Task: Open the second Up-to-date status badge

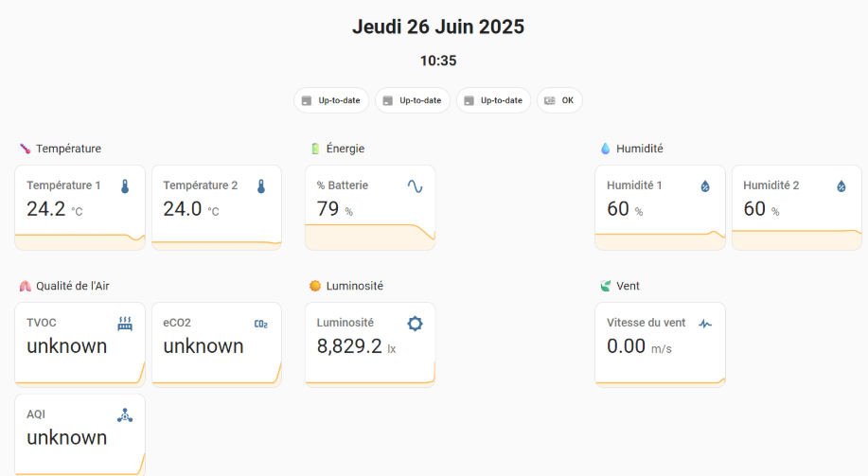Action: click(x=413, y=100)
